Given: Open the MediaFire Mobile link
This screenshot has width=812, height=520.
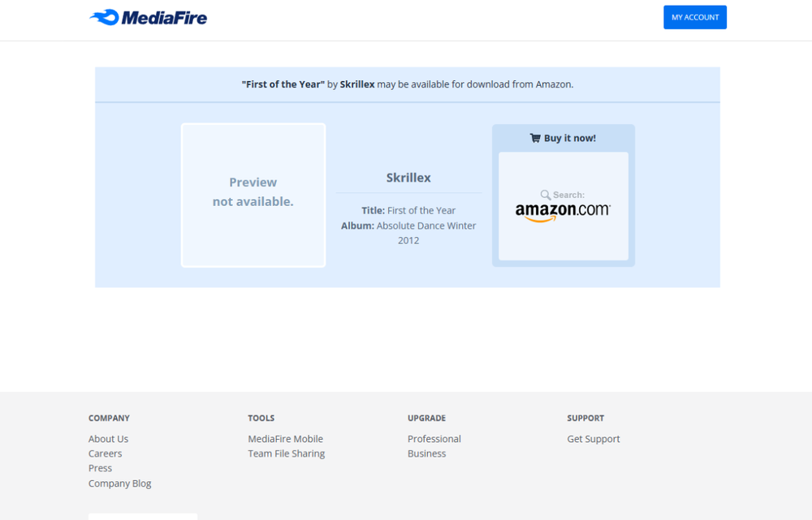Looking at the screenshot, I should [285, 439].
